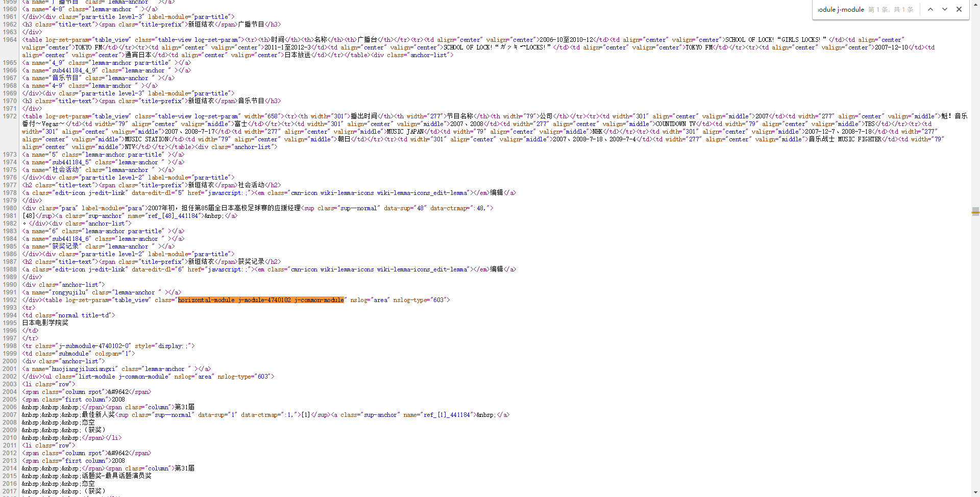The height and width of the screenshot is (497, 980).
Task: Click the find box containing 'j-module'
Action: coord(841,9)
